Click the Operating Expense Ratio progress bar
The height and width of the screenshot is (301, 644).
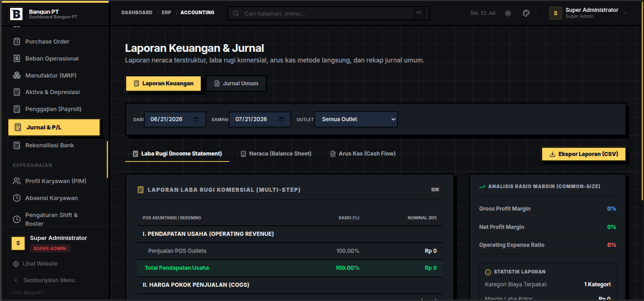548,252
